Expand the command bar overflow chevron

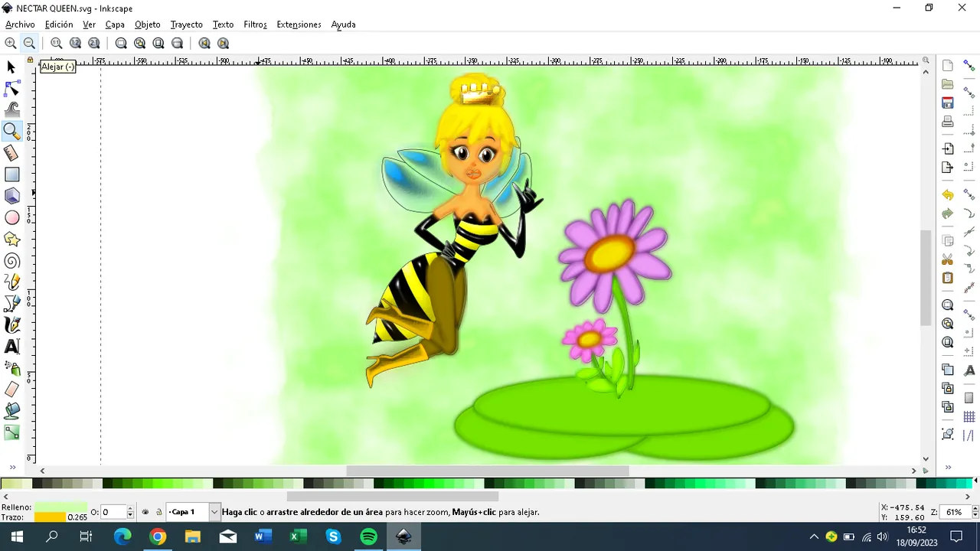point(948,468)
